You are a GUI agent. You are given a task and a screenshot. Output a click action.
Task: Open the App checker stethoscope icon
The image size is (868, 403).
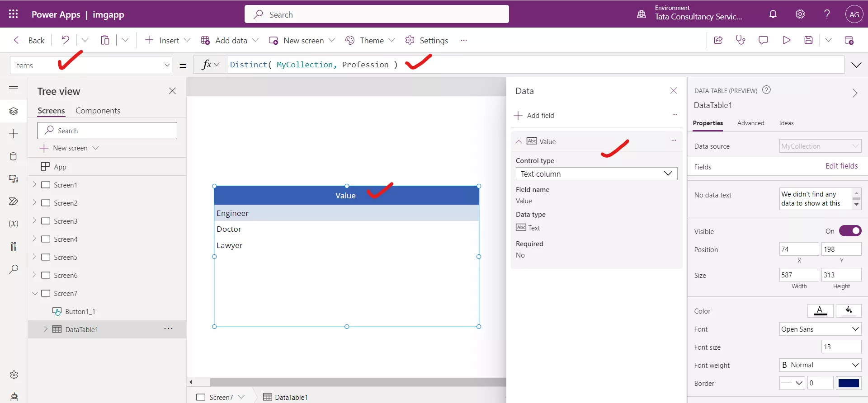click(741, 40)
